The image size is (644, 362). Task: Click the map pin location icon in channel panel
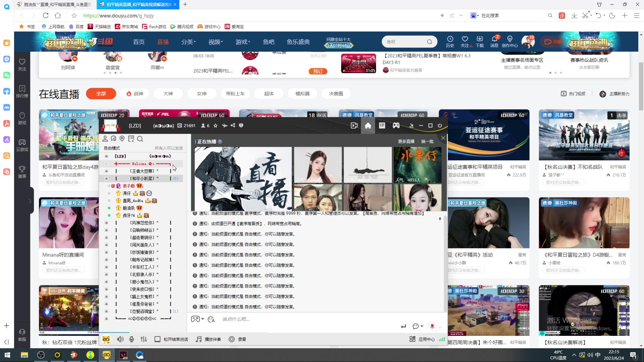(x=122, y=138)
